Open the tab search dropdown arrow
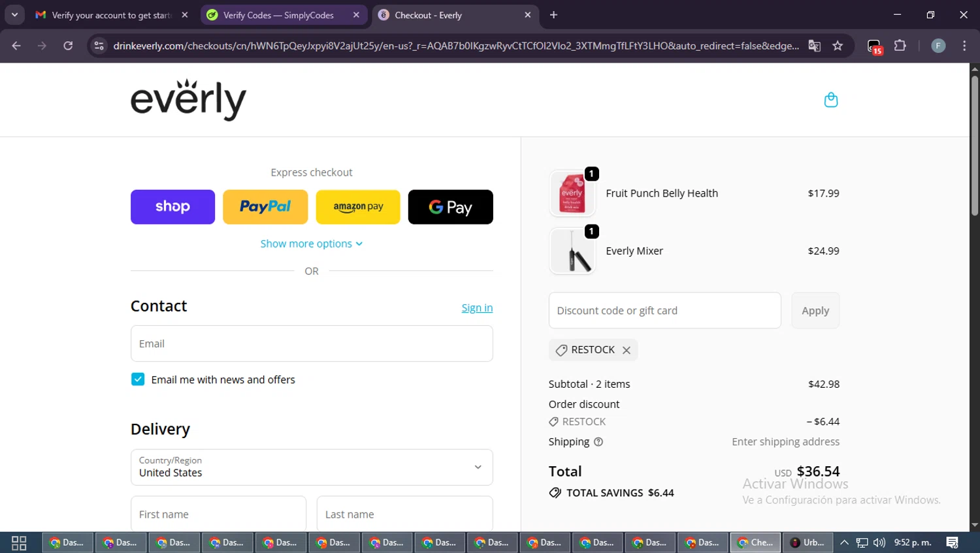The width and height of the screenshot is (980, 553). [x=14, y=15]
